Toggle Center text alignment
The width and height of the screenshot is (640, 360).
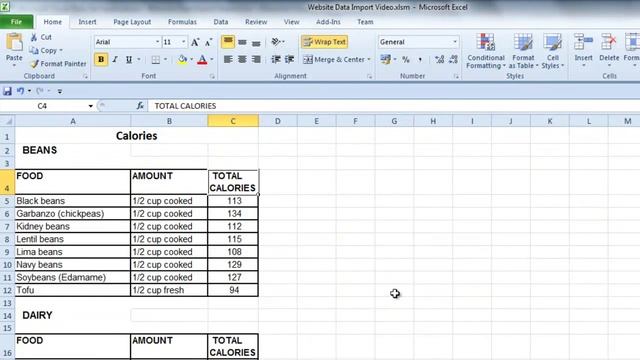242,60
